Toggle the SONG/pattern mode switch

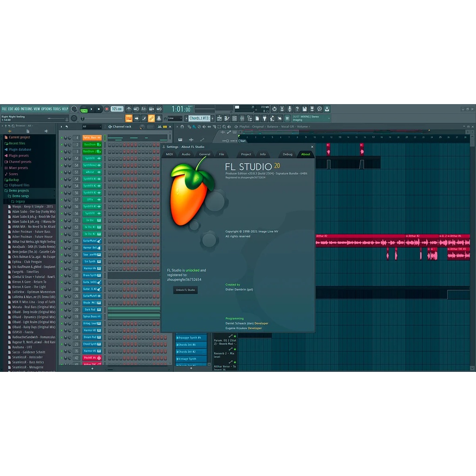click(x=84, y=110)
